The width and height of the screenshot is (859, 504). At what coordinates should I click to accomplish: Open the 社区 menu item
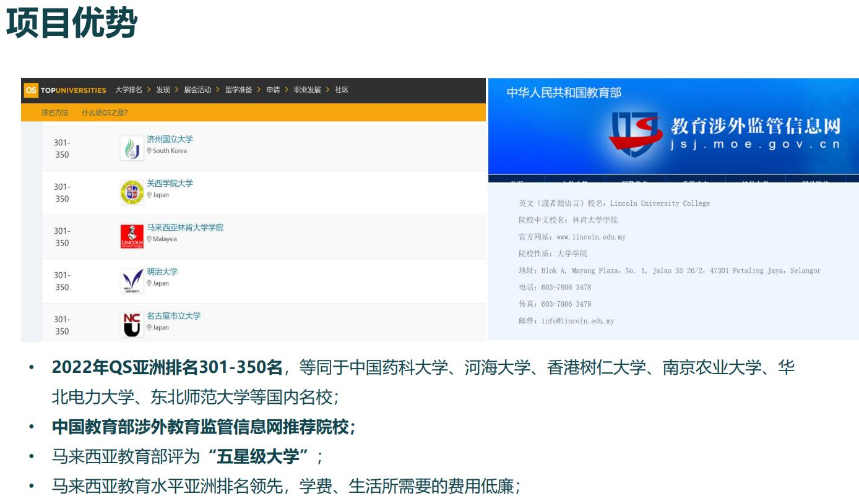(342, 90)
